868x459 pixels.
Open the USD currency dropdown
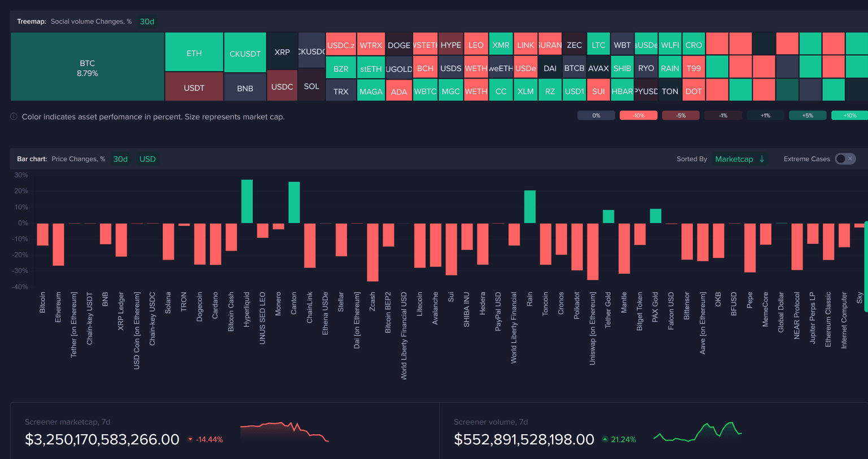click(147, 159)
